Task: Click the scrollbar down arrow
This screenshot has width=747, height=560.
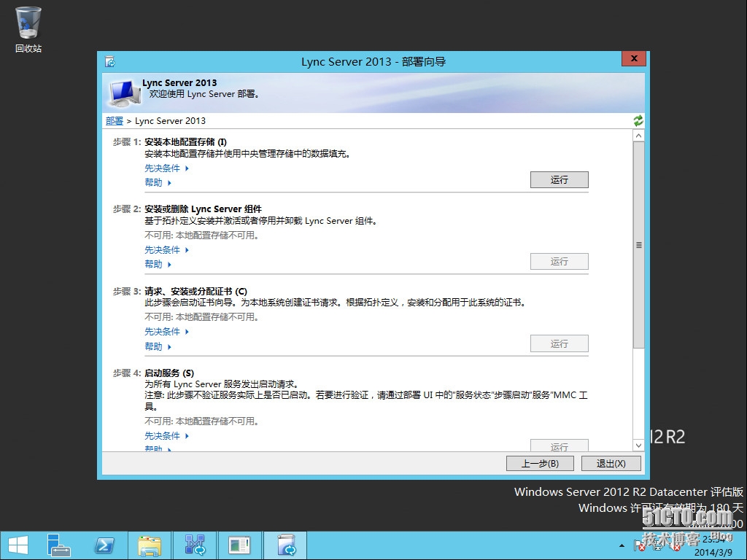Action: (638, 446)
